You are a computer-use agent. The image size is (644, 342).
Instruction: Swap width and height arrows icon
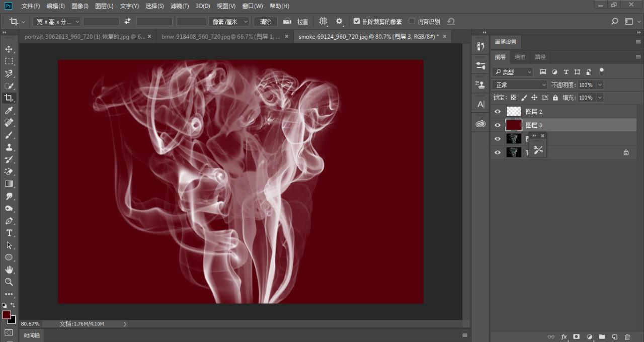point(127,22)
